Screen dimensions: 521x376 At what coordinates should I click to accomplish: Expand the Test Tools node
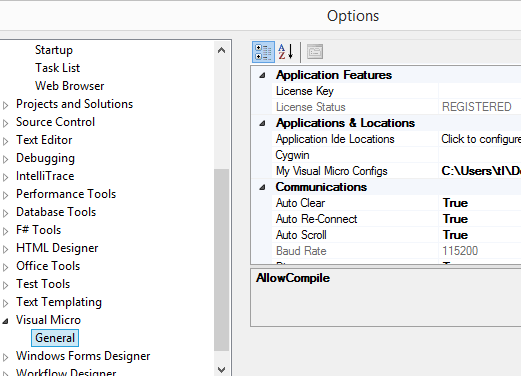(x=5, y=285)
